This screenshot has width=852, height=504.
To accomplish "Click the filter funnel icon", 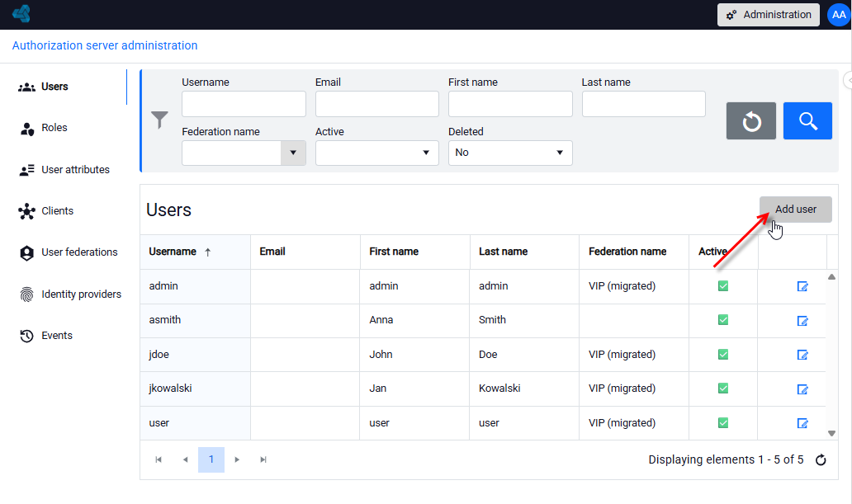I will (x=159, y=120).
